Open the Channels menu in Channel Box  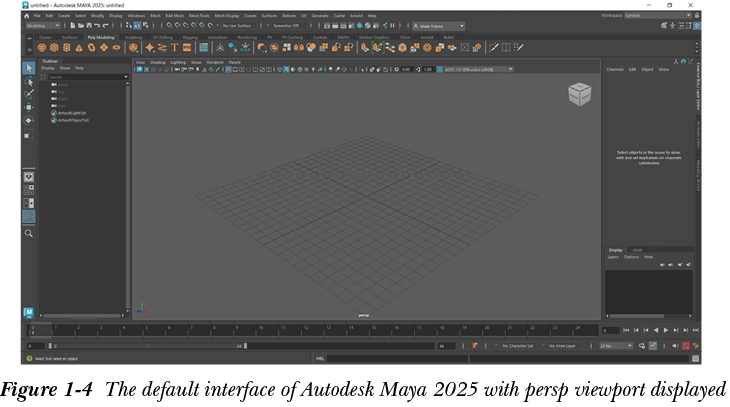click(615, 69)
